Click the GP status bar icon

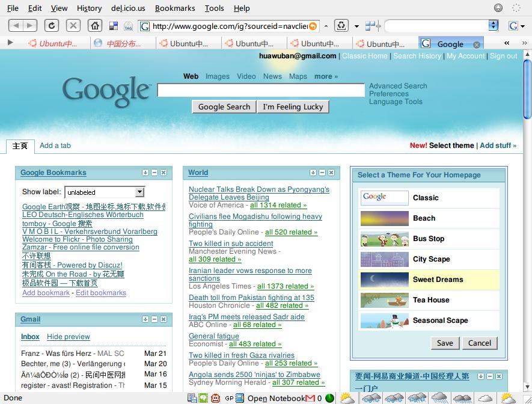pos(229,398)
